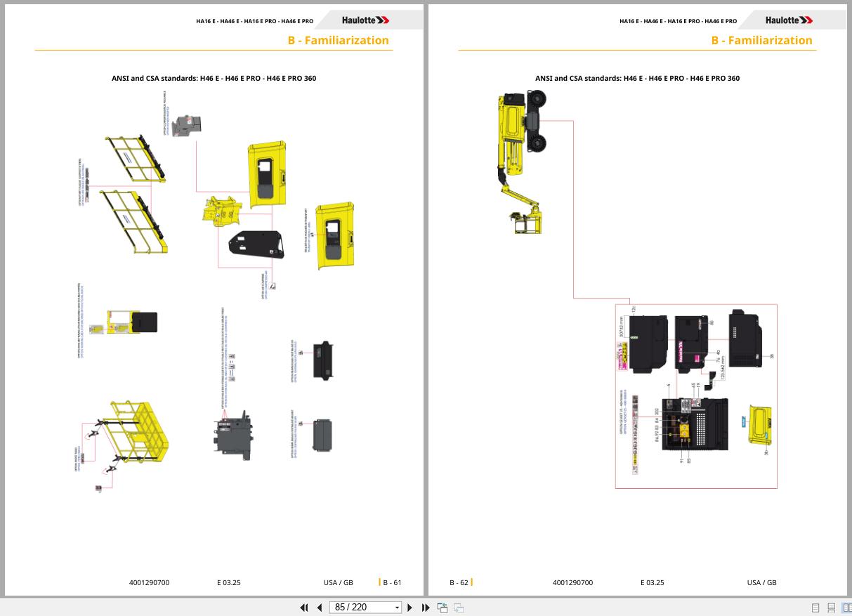Go to the previous page
Image resolution: width=852 pixels, height=616 pixels.
click(320, 608)
